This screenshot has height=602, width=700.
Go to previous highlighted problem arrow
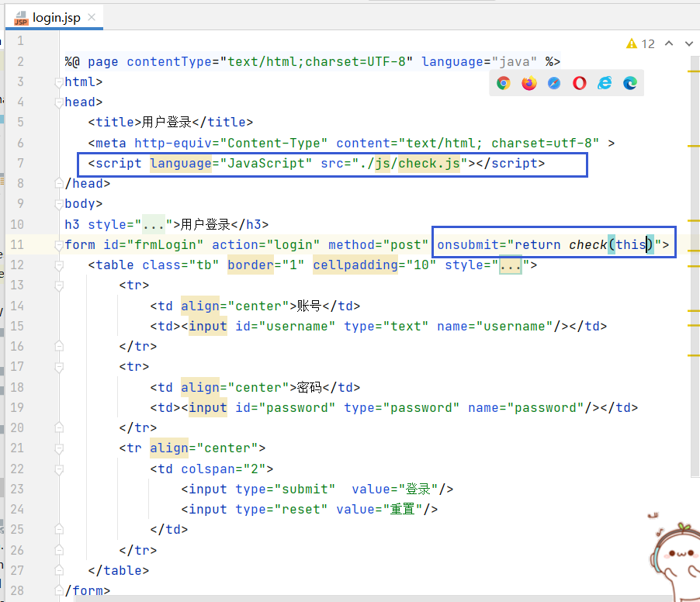669,43
